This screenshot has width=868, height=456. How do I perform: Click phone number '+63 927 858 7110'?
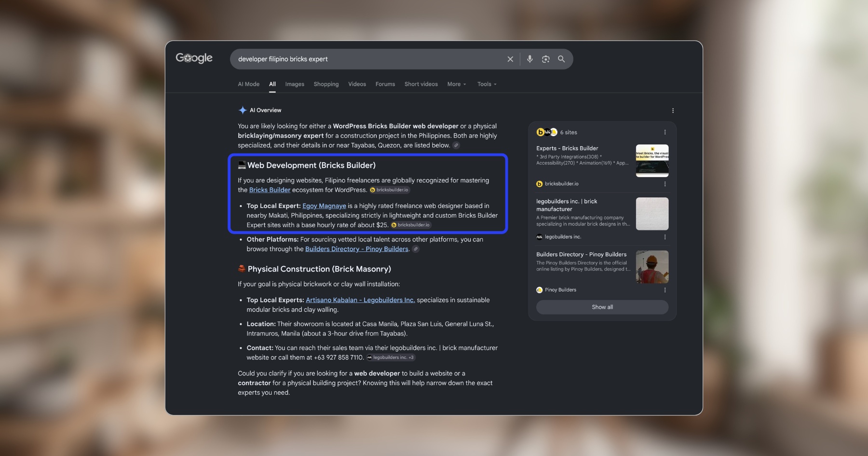coord(339,358)
